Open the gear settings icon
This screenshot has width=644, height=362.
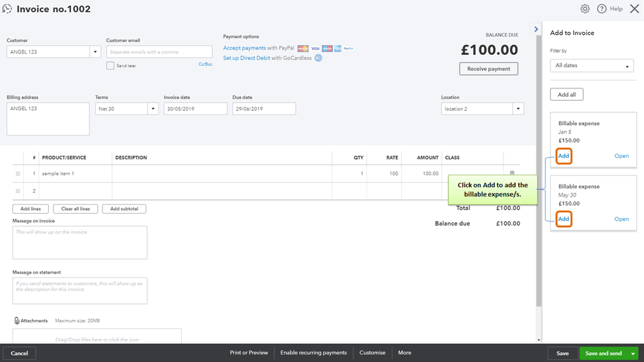(585, 9)
